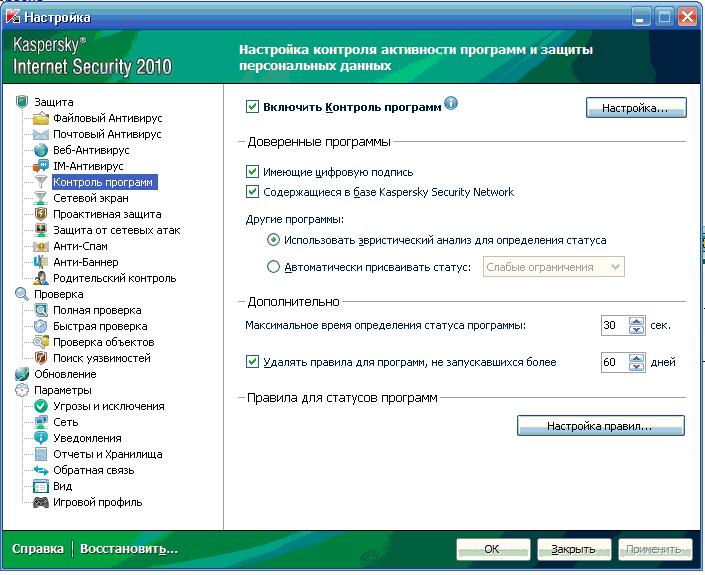
Task: Select Использовать эвристический анализ radio button
Action: pos(273,240)
